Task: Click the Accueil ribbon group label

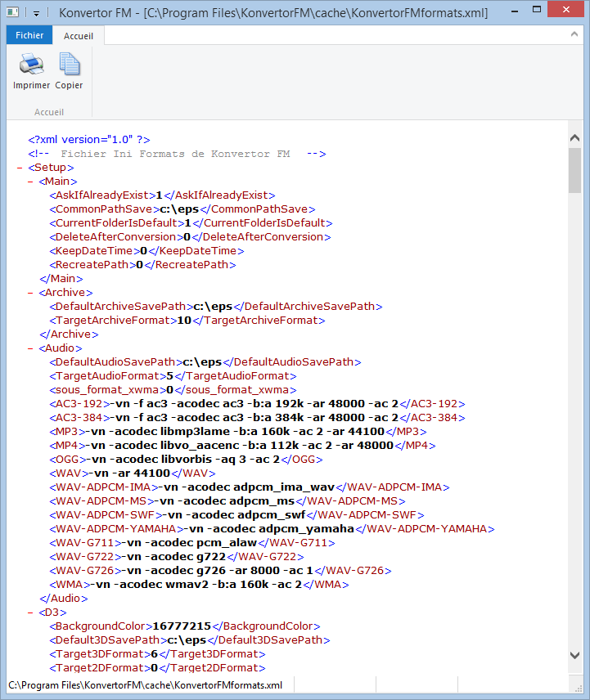Action: (49, 112)
